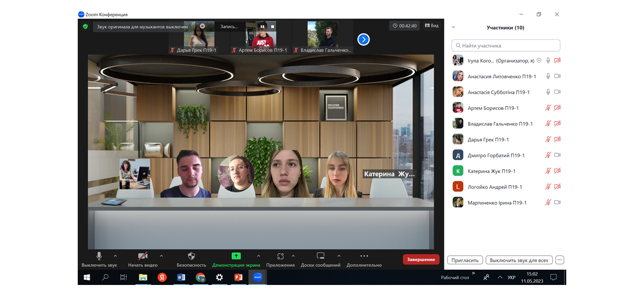
Task: Click Дмитро Горбатий's muted microphone icon
Action: tap(548, 155)
